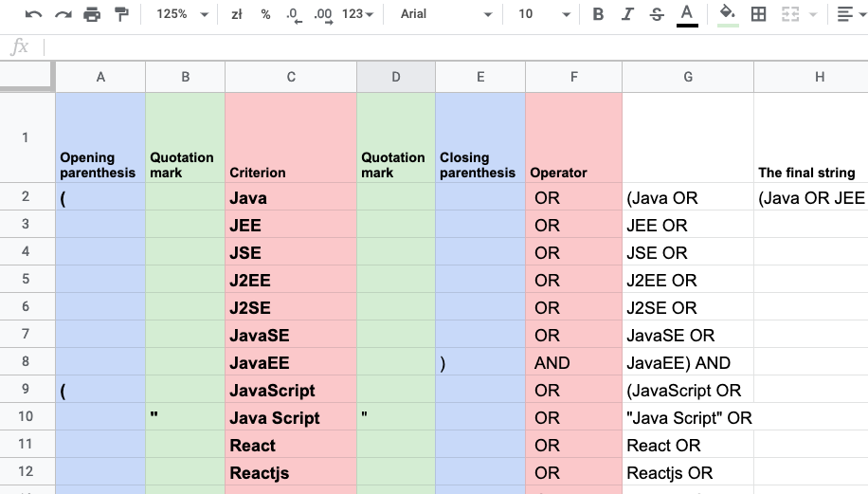Click the ""Java Script" OR" cell
The image size is (868, 494).
(x=688, y=416)
